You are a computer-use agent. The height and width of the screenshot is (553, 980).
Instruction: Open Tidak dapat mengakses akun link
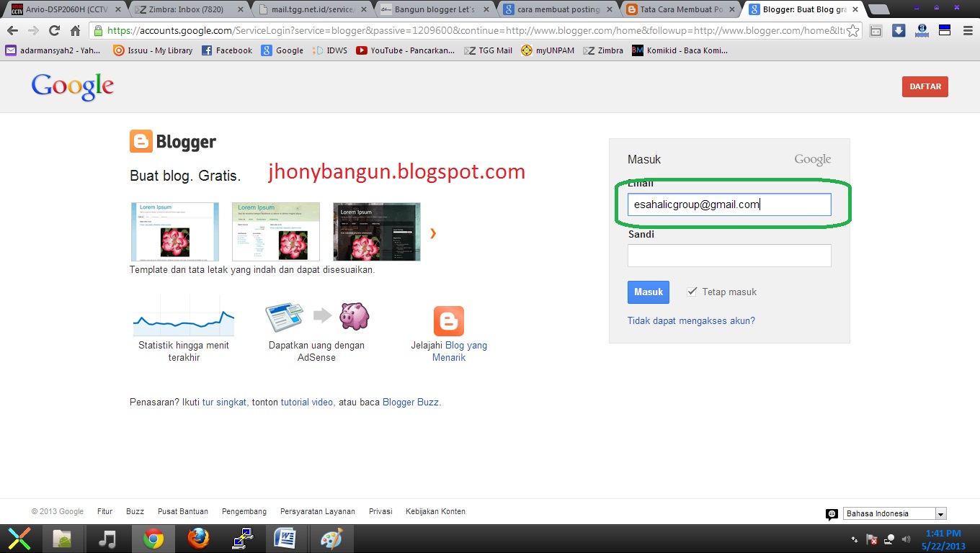[x=691, y=320]
